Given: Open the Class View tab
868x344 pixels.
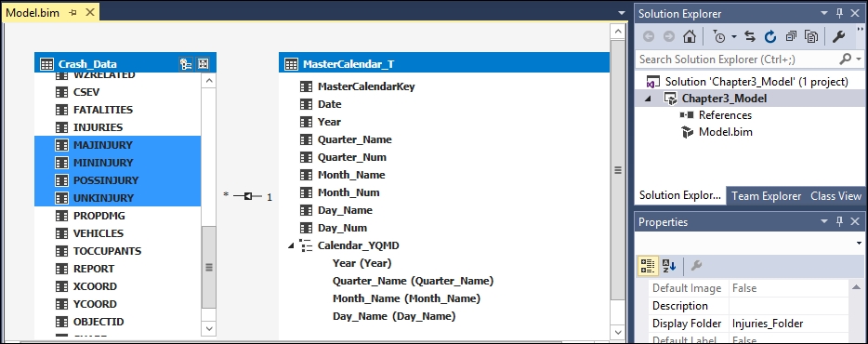Looking at the screenshot, I should 835,195.
